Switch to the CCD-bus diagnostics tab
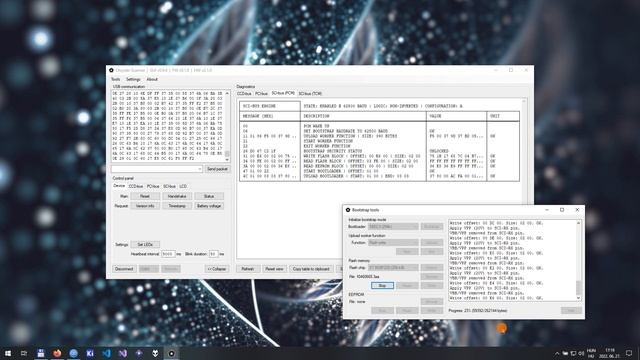 pos(244,93)
